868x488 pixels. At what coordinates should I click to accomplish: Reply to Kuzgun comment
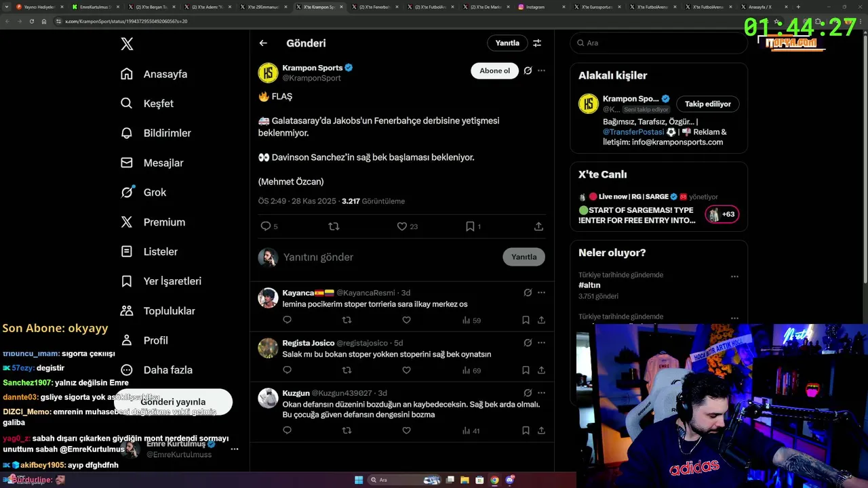coord(287,430)
